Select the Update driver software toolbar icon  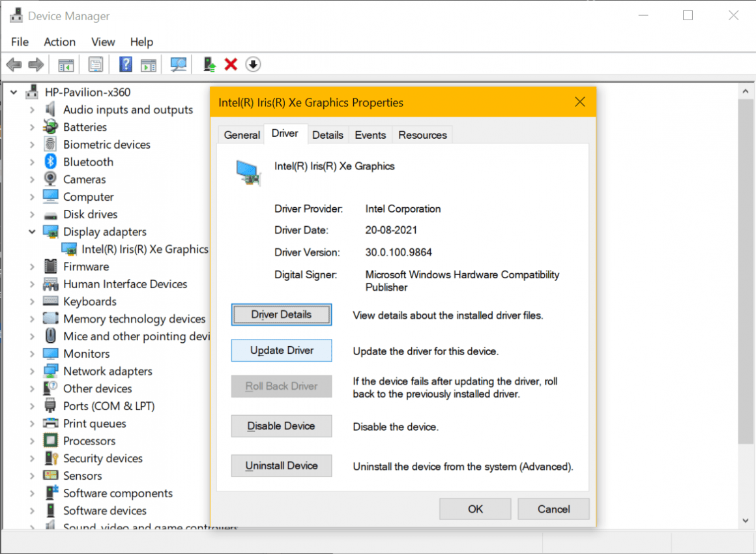pyautogui.click(x=209, y=64)
